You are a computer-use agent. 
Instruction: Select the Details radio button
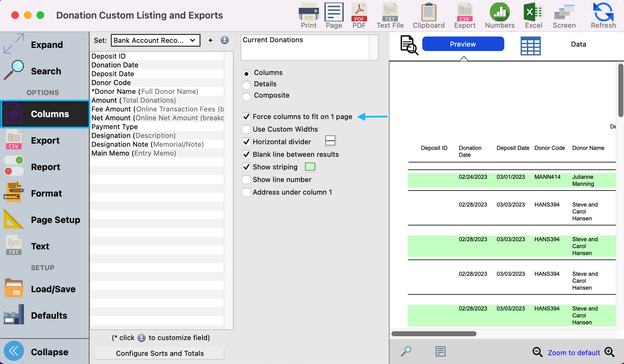click(x=246, y=85)
